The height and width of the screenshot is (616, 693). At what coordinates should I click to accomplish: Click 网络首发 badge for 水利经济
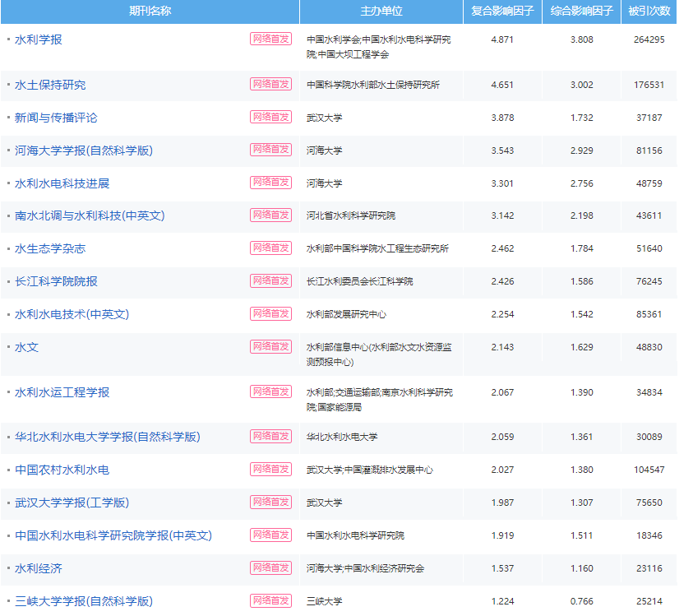point(271,567)
